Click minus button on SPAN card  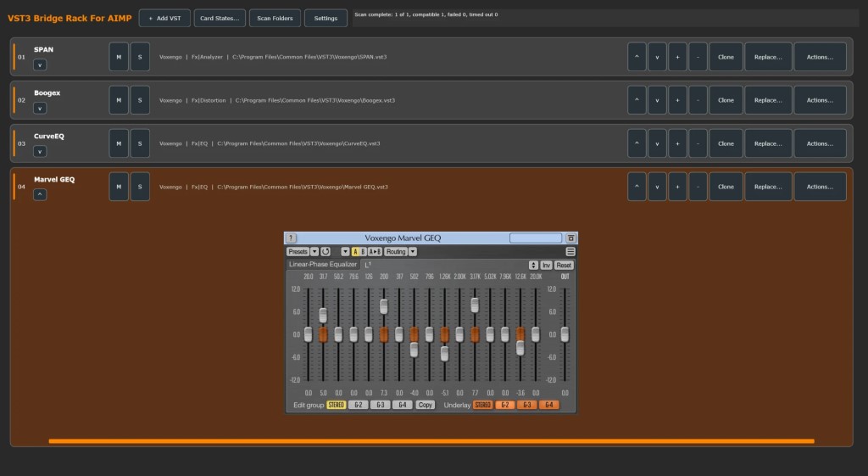[698, 57]
